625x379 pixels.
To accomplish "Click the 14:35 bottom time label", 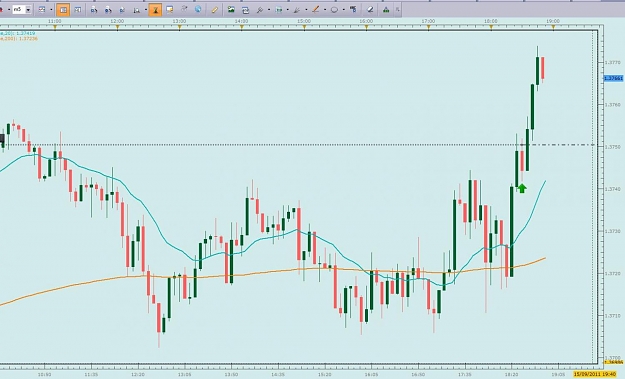I will (x=278, y=375).
